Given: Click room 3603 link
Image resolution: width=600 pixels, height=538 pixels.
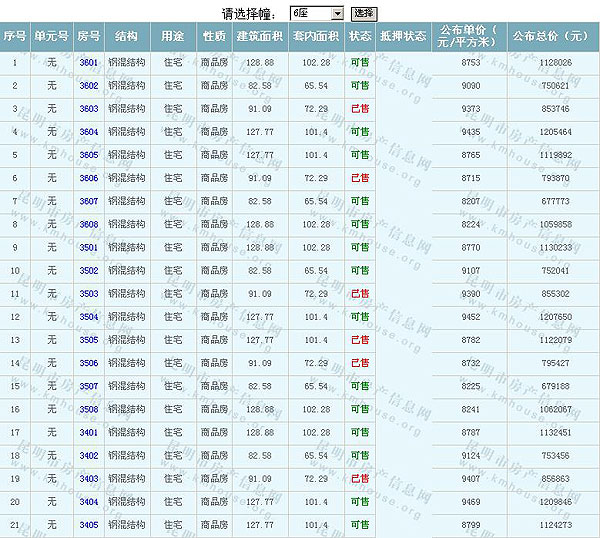Looking at the screenshot, I should (89, 109).
